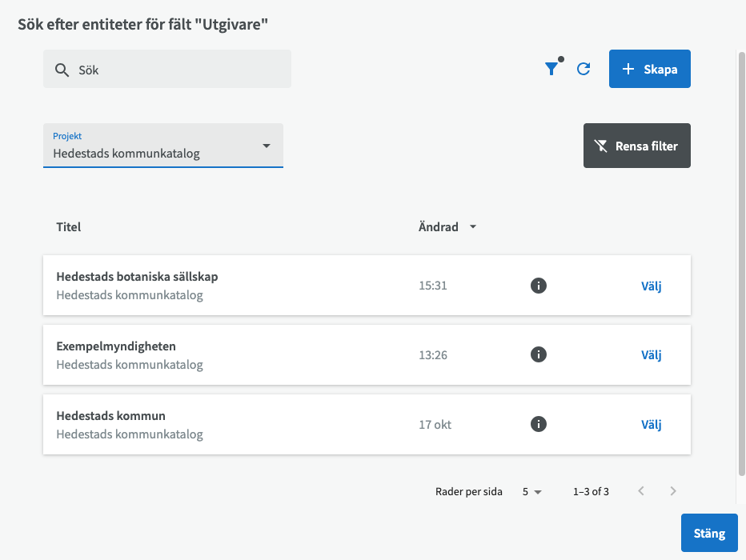Toggle the filter funnel icon

(x=551, y=70)
